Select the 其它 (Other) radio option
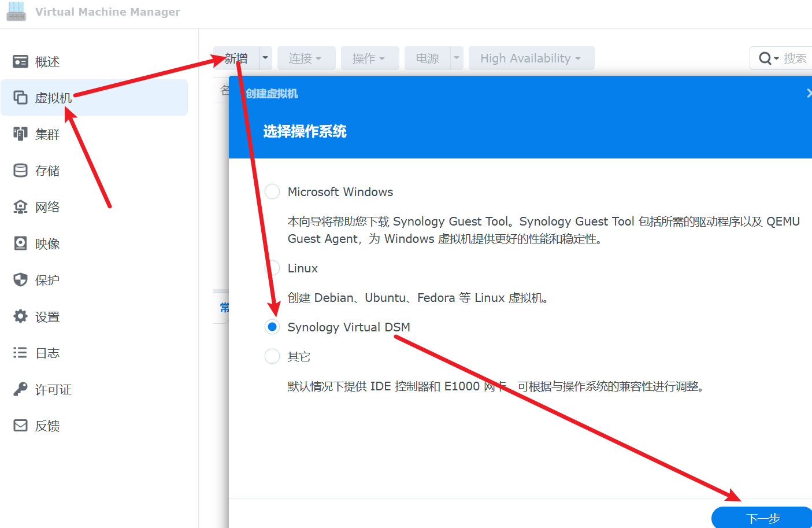This screenshot has height=528, width=812. point(272,356)
